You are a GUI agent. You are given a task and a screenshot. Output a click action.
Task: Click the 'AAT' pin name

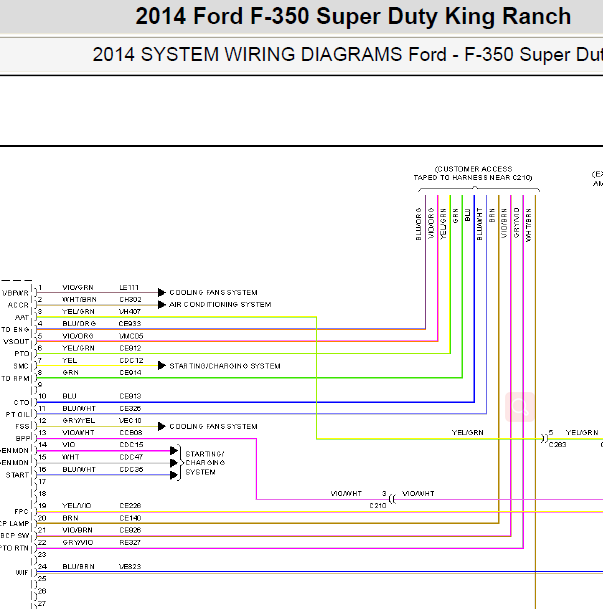pyautogui.click(x=22, y=318)
